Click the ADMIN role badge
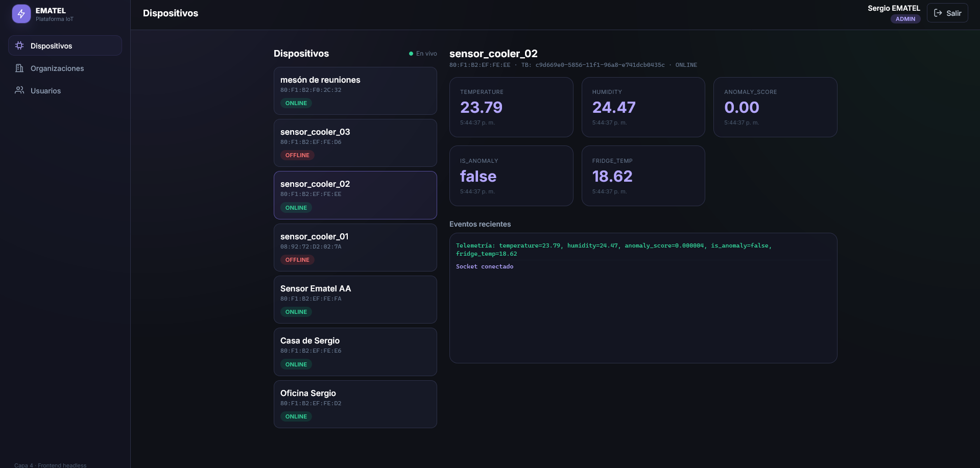 pos(905,19)
